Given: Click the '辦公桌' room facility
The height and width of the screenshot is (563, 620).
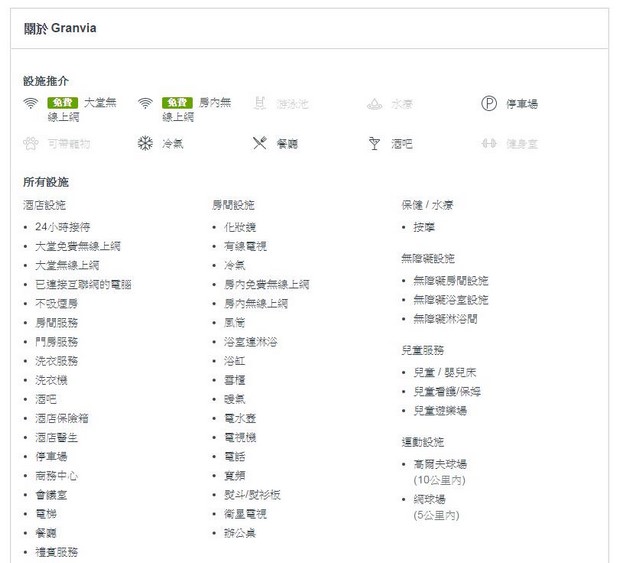Looking at the screenshot, I should pyautogui.click(x=240, y=533).
